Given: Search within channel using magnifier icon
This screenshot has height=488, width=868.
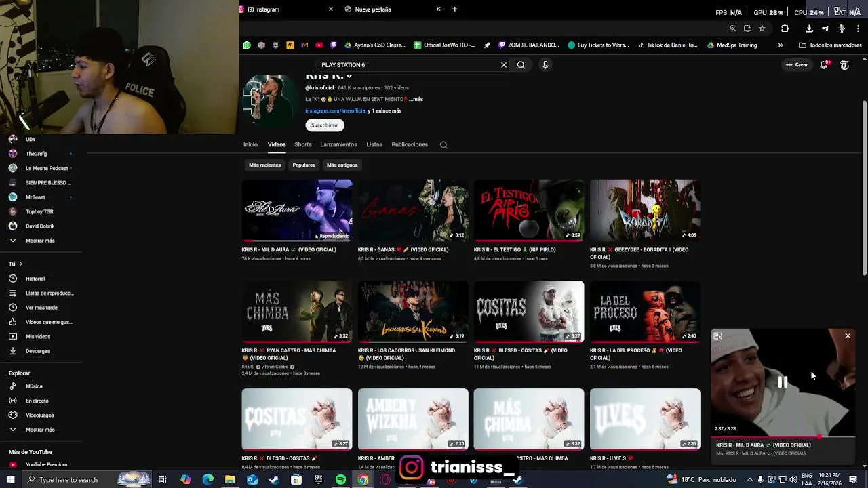Looking at the screenshot, I should pos(443,145).
